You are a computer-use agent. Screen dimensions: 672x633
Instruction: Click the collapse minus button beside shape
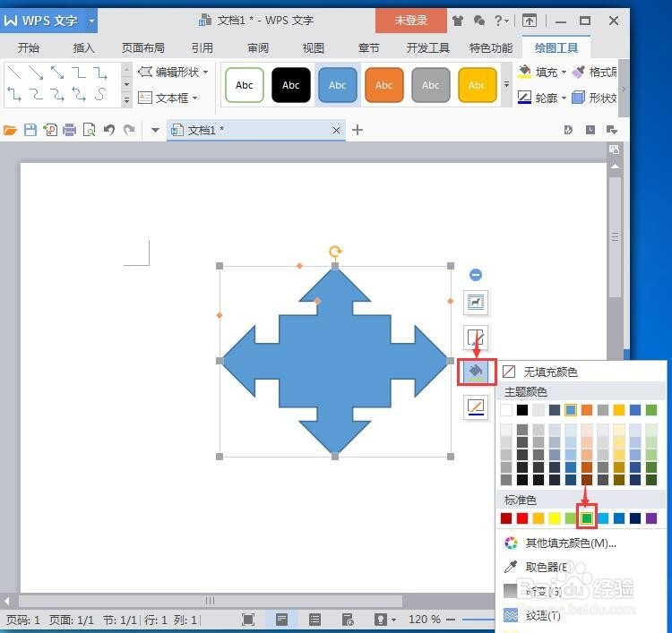point(476,275)
